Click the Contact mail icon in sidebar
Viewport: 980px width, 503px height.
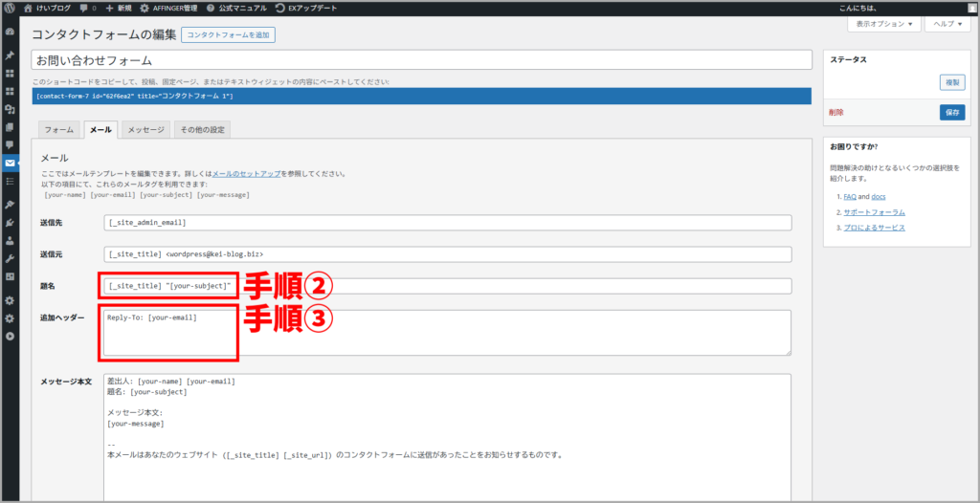point(10,163)
